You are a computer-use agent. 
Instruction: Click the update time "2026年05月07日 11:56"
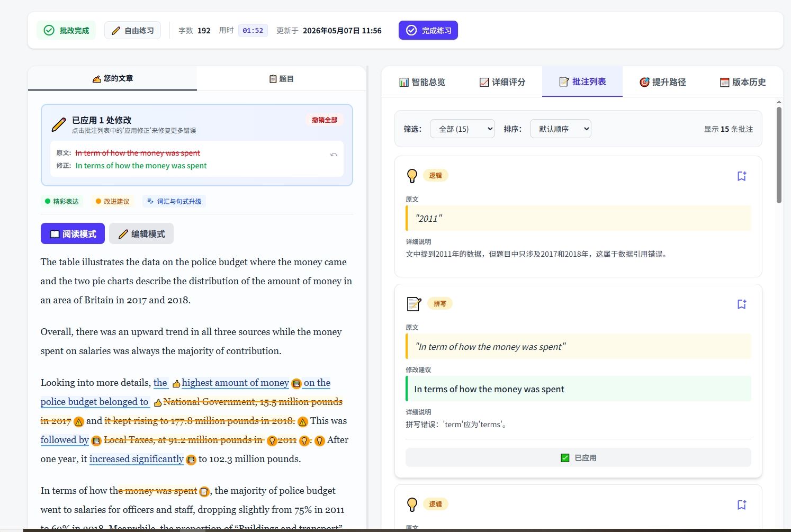[x=342, y=31]
